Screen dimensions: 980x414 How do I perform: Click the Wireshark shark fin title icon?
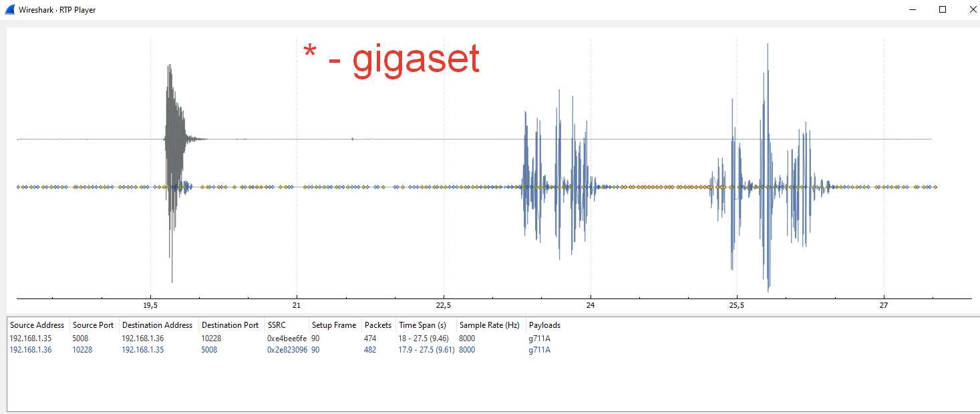(9, 9)
